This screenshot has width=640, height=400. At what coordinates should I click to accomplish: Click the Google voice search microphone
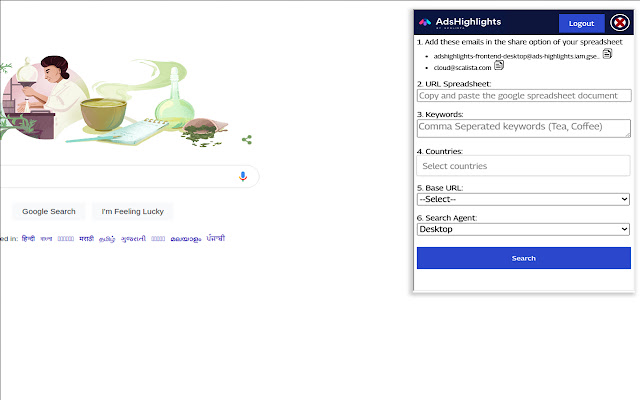click(243, 176)
